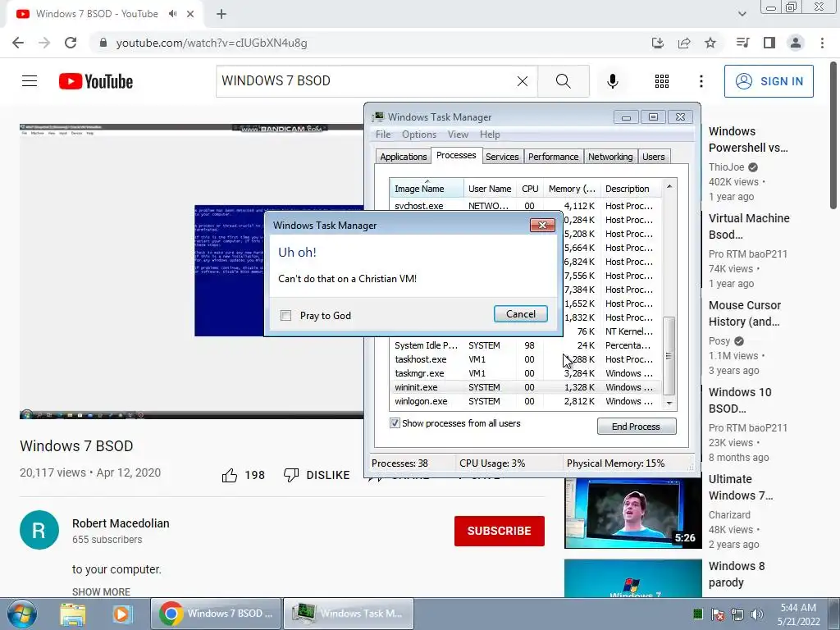Viewport: 840px width, 630px height.
Task: Open Mouse Cursor History video link
Action: pyautogui.click(x=745, y=313)
